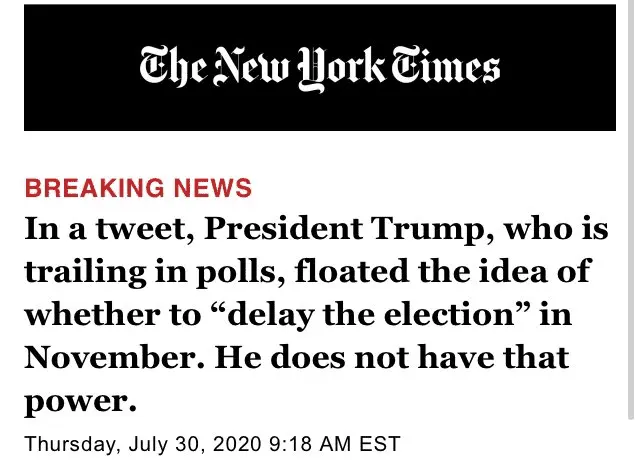
Task: Click the word "power." ending the headline
Action: pos(79,401)
